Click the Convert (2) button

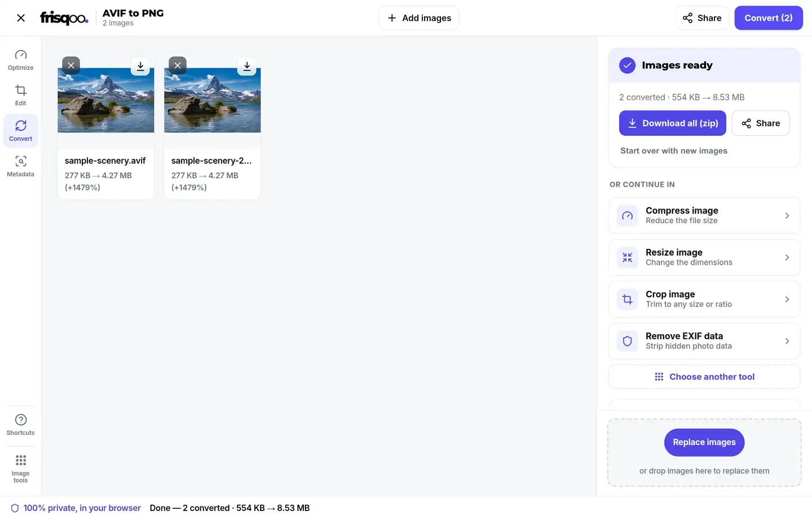click(769, 18)
